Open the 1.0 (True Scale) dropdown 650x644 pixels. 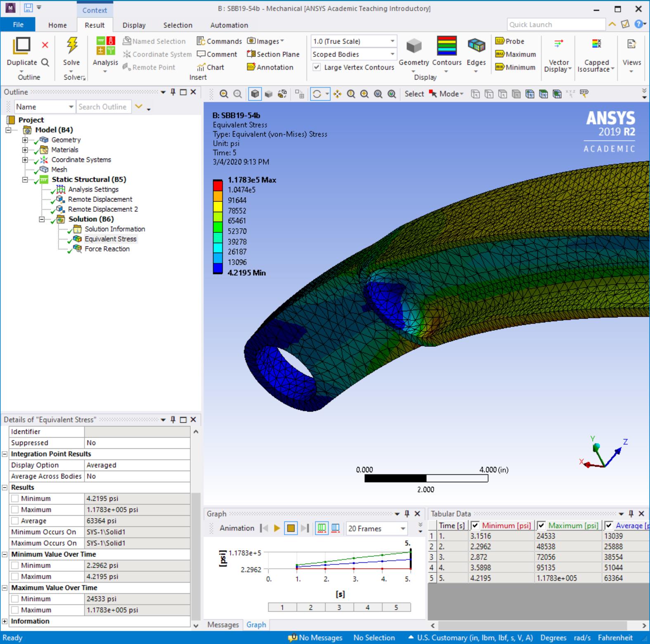[x=354, y=41]
